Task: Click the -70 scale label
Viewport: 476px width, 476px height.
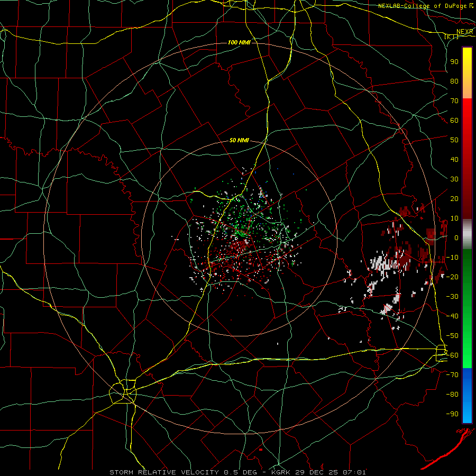Action: (452, 375)
